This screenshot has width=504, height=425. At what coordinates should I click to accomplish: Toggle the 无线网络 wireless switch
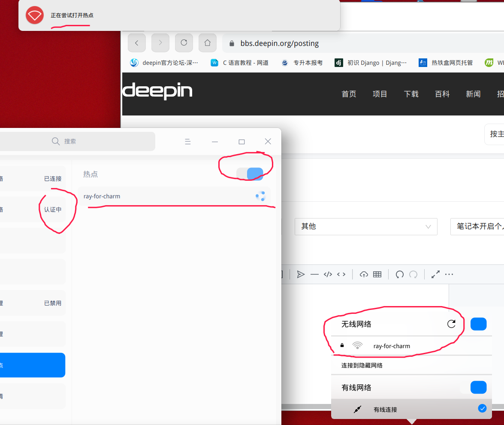(x=474, y=324)
